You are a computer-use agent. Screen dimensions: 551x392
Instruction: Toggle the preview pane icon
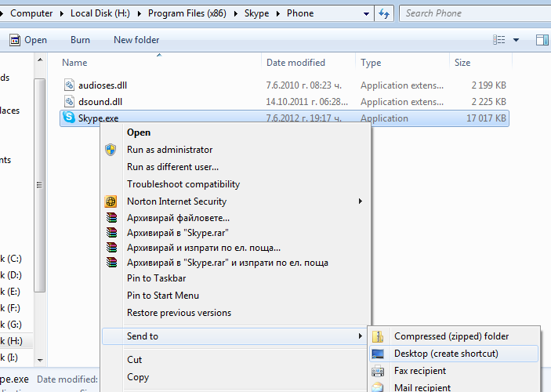pos(542,40)
